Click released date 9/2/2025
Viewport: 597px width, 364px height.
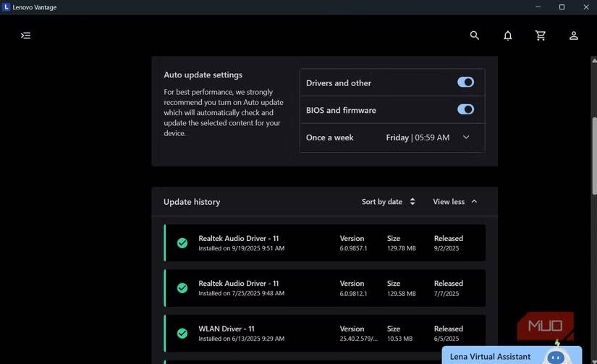(446, 248)
